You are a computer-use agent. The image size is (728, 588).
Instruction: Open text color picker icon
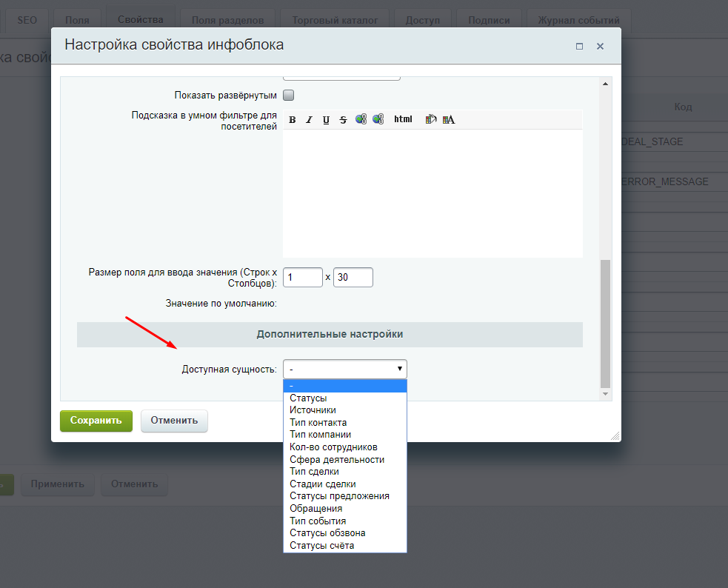click(449, 119)
